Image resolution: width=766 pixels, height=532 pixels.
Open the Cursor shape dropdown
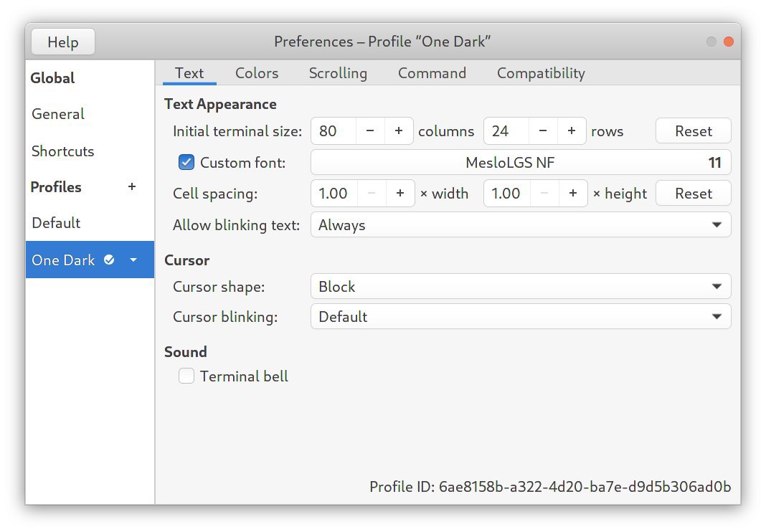pyautogui.click(x=521, y=286)
